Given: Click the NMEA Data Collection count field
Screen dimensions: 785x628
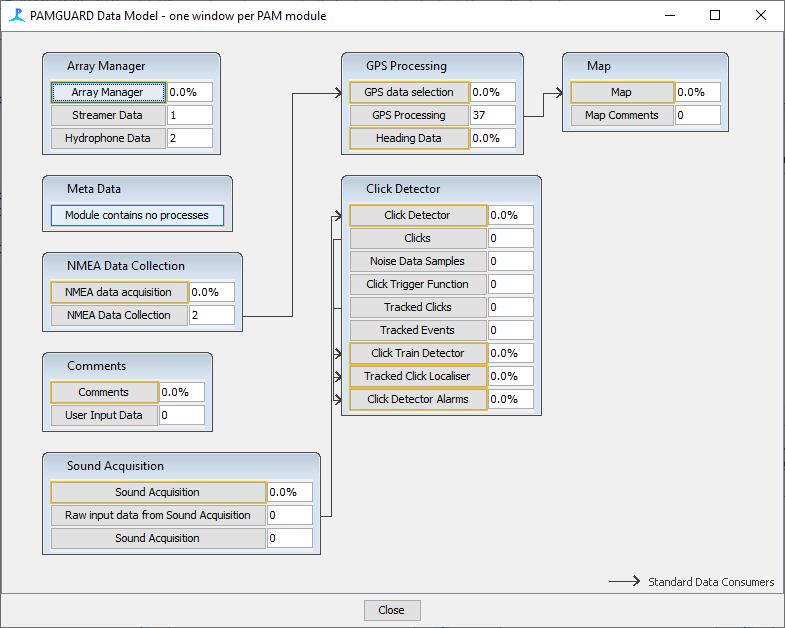Looking at the screenshot, I should point(212,316).
